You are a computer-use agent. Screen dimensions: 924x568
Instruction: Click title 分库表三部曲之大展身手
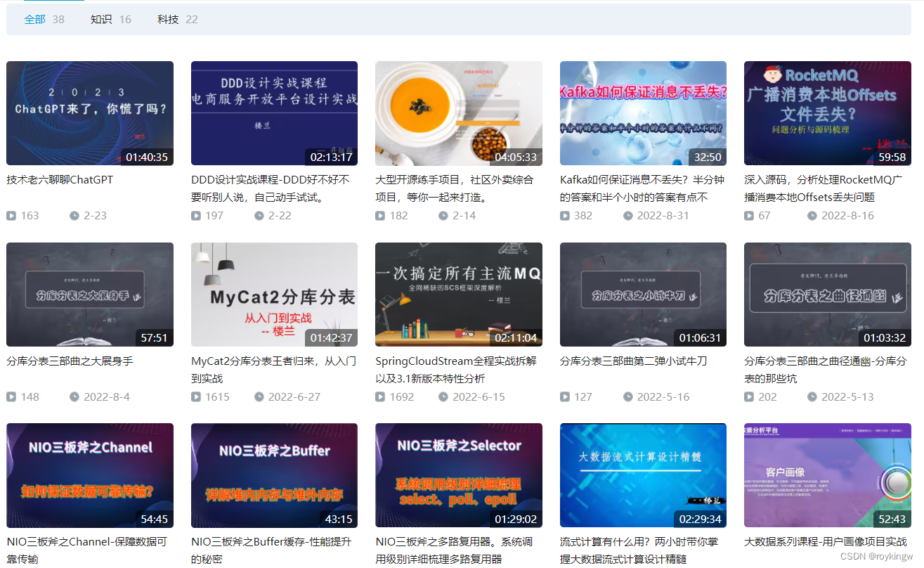pyautogui.click(x=70, y=361)
